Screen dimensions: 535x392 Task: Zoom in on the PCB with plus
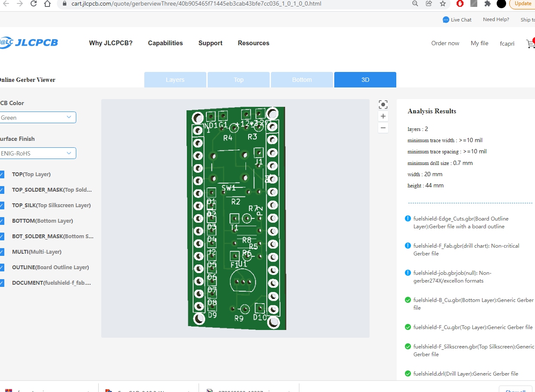click(383, 116)
